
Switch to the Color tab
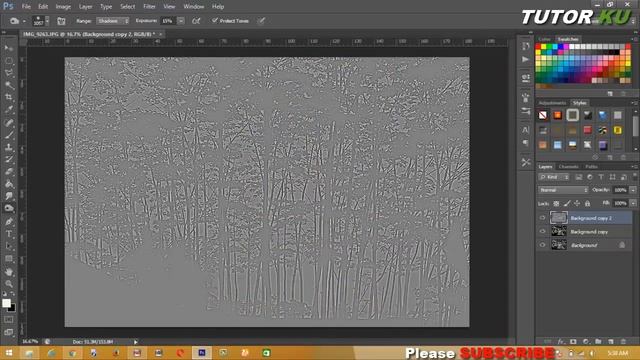pos(544,39)
